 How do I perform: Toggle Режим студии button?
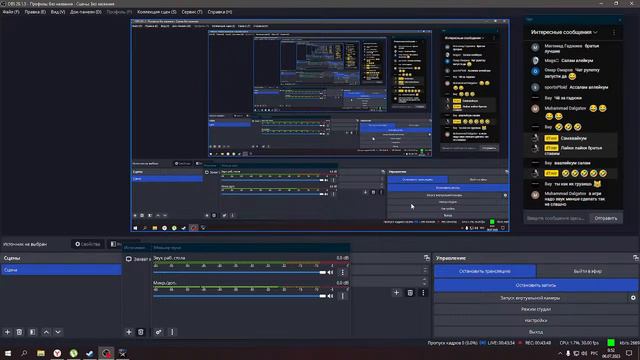coord(536,309)
